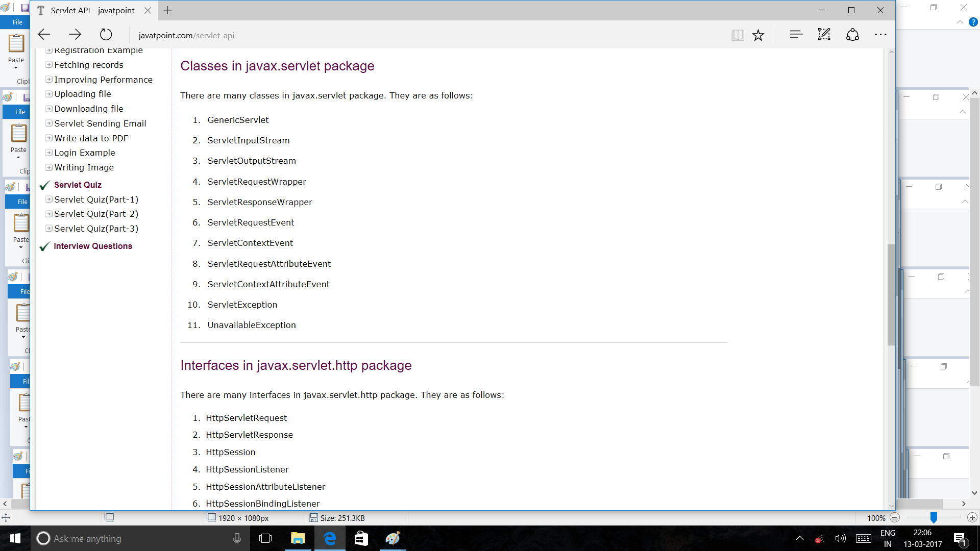Adjust the Paint zoom slider handle
Viewport: 980px width, 551px height.
[x=933, y=517]
